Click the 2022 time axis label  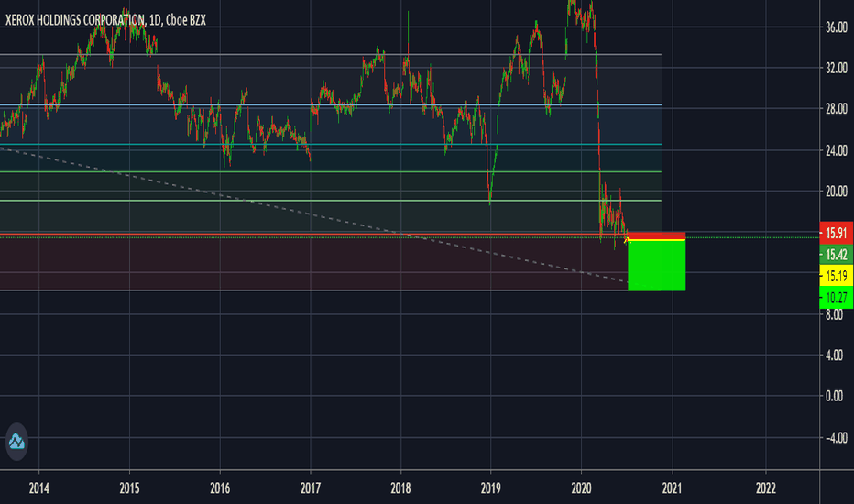(x=766, y=488)
